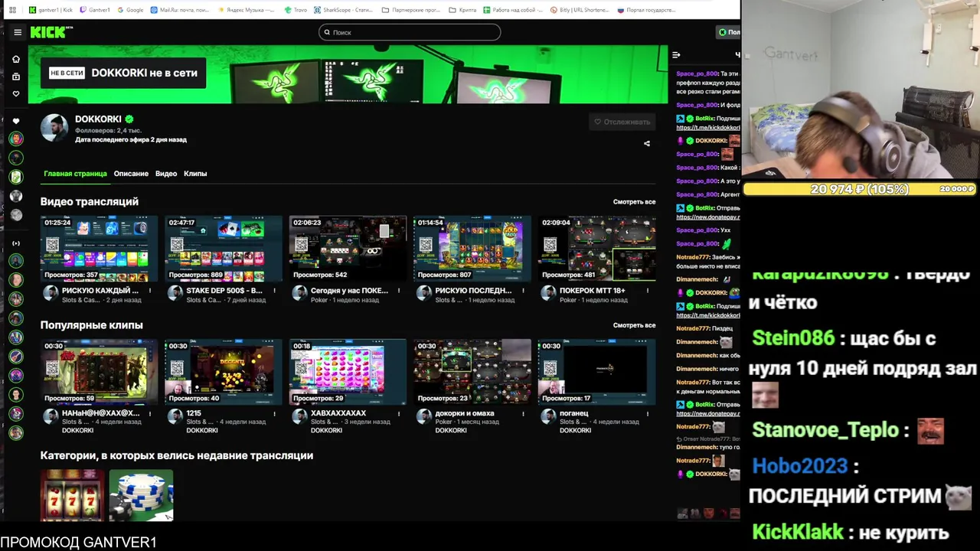Viewport: 980px width, 551px height.
Task: Share the DOKKORKI channel via the share icon
Action: 647,143
